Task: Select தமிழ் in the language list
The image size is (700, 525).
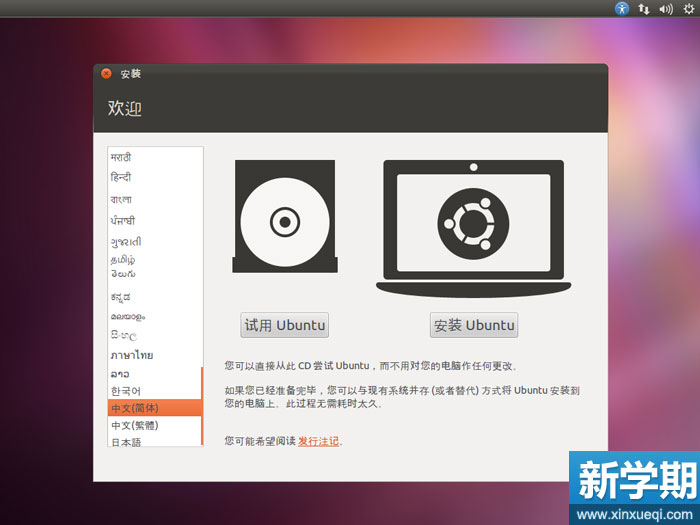Action: [154, 259]
